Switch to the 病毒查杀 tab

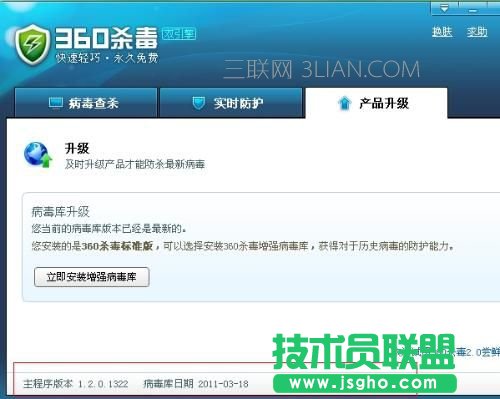click(86, 103)
